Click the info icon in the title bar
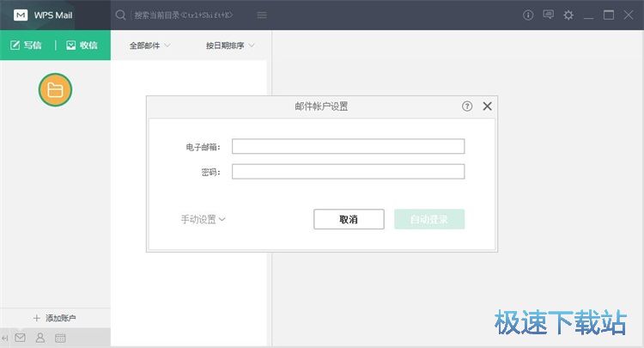Image resolution: width=644 pixels, height=348 pixels. click(528, 15)
